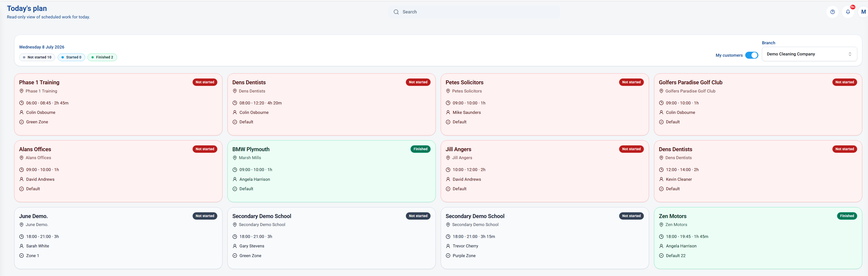Click the Today's plan heading
Screen dimensions: 868x276
click(27, 8)
